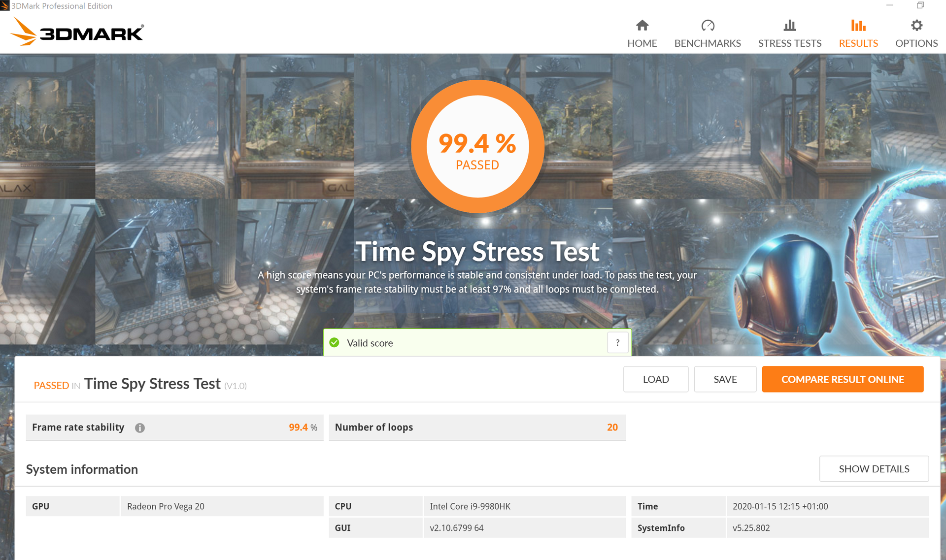The width and height of the screenshot is (946, 560).
Task: Click the loops value 20
Action: pyautogui.click(x=612, y=428)
